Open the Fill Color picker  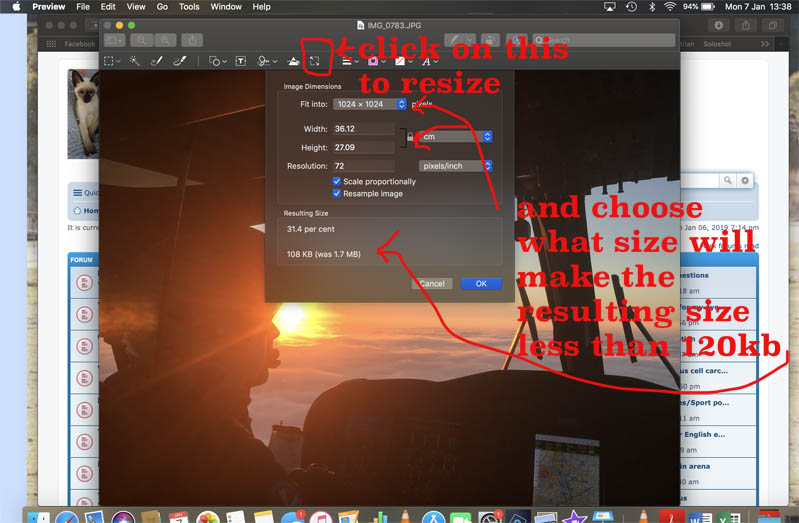coord(404,61)
